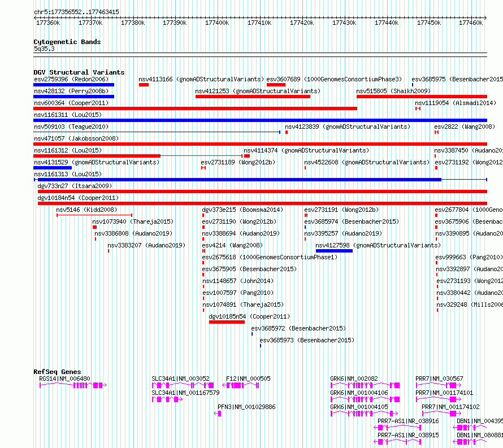Click the 5q35.3 cytogenetic band label
The width and height of the screenshot is (503, 448).
tap(44, 49)
